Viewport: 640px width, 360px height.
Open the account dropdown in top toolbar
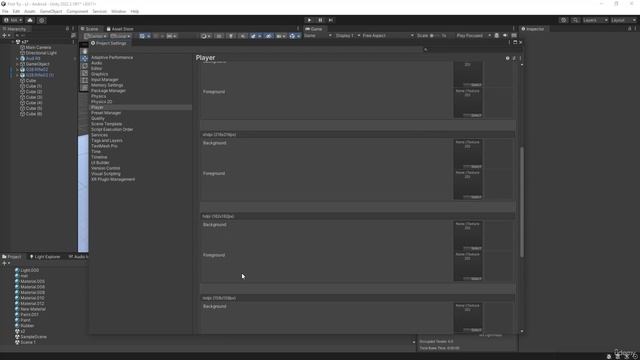(13, 20)
